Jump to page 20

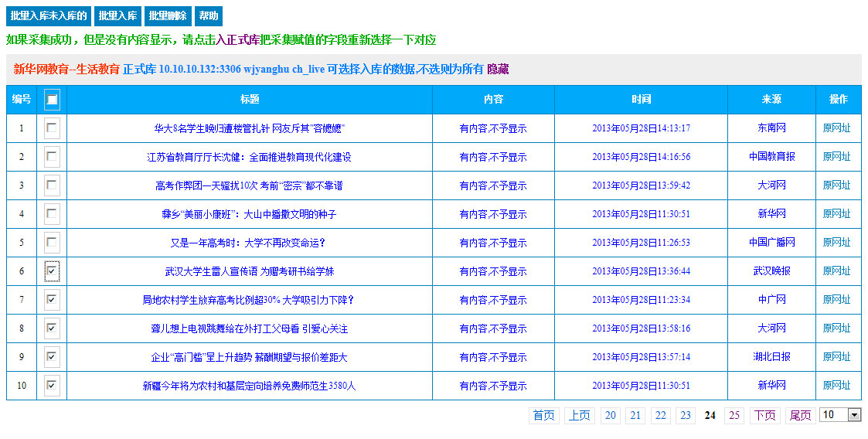click(611, 416)
